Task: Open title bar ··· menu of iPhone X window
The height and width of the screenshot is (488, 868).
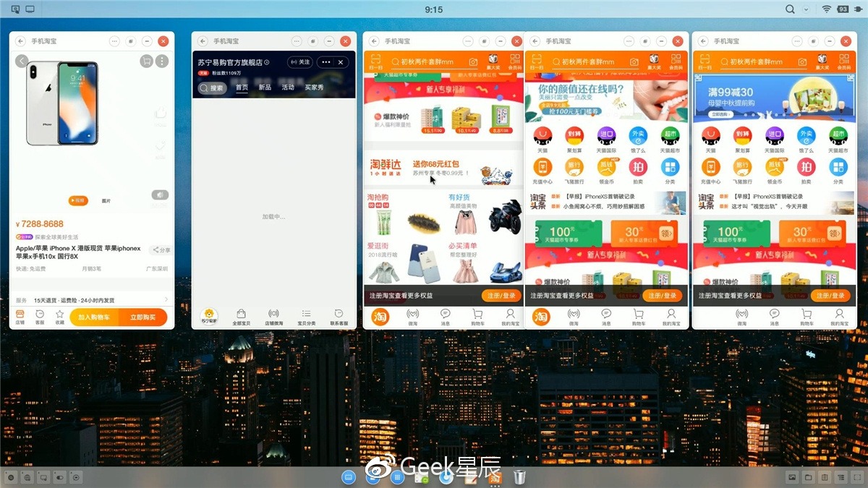Action: click(114, 42)
